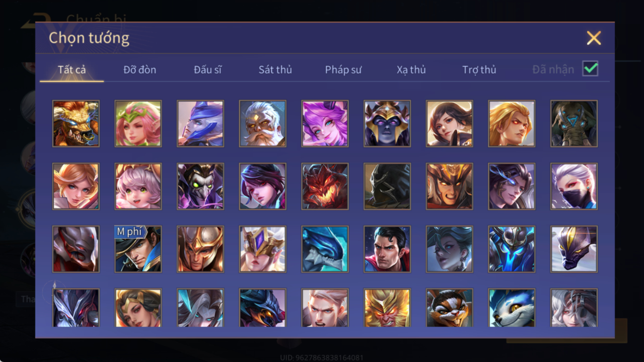The width and height of the screenshot is (644, 362).
Task: Pick the hero tagged 'M phí'
Action: [138, 249]
